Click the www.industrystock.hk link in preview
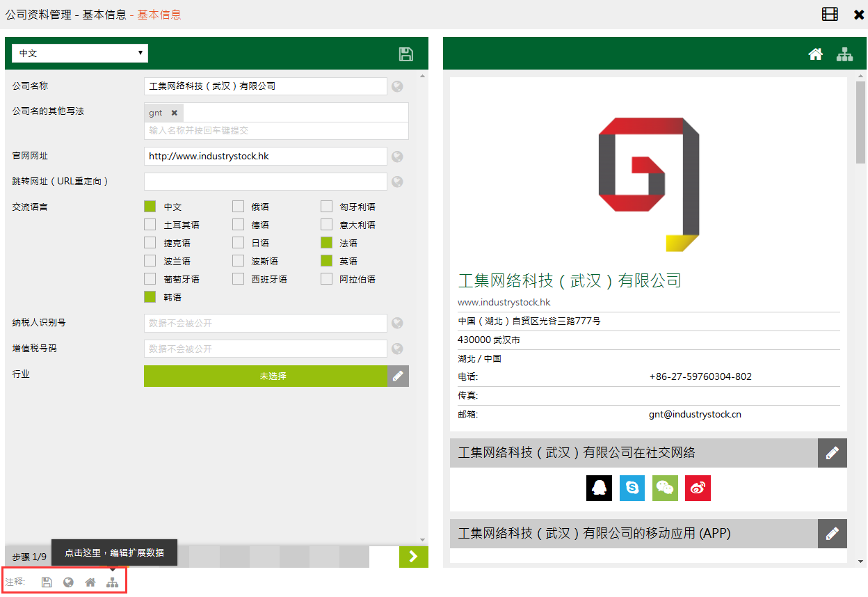This screenshot has width=868, height=597. coord(504,302)
